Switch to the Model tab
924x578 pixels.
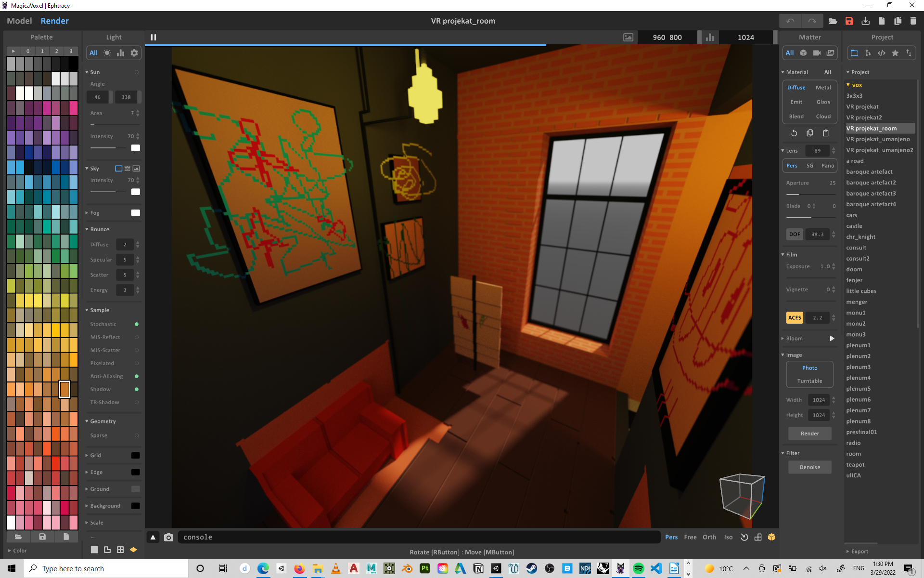[19, 21]
